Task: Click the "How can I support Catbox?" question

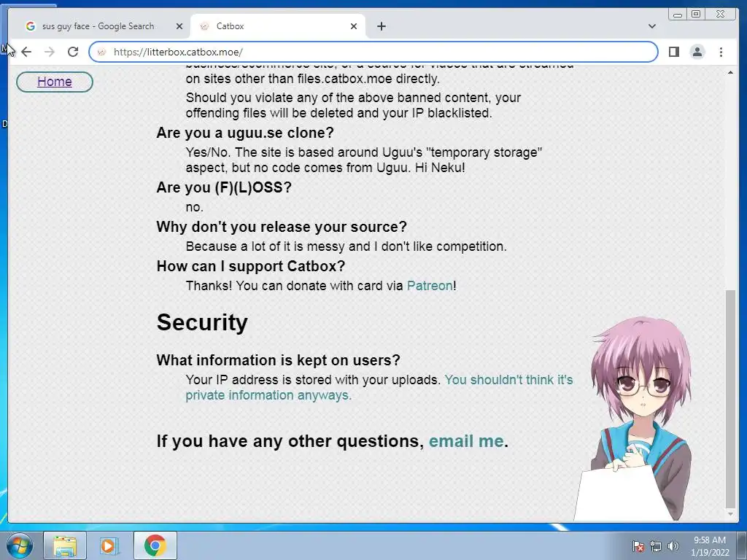Action: pos(251,266)
